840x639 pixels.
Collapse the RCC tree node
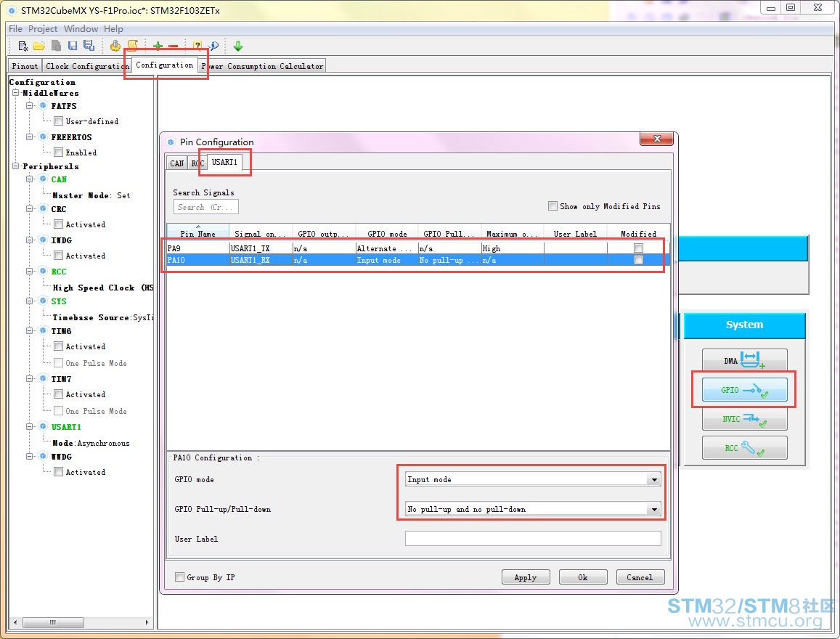point(30,271)
